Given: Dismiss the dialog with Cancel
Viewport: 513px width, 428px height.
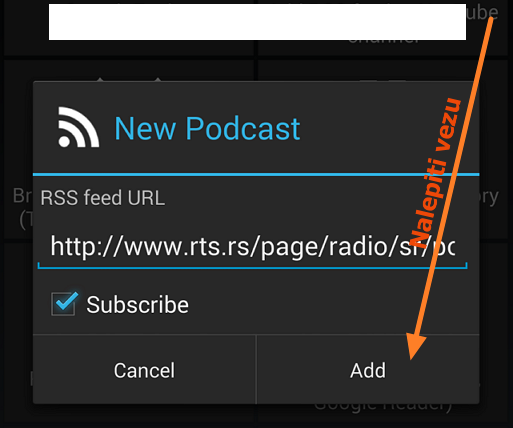Looking at the screenshot, I should click(x=144, y=370).
